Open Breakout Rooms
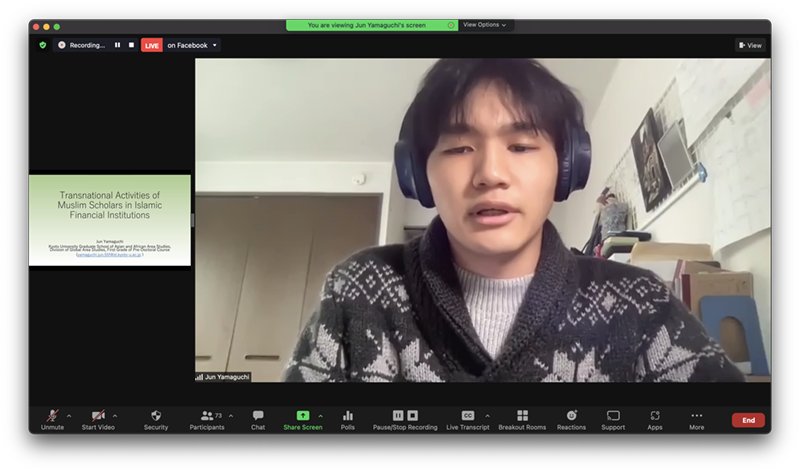Image resolution: width=800 pixels, height=472 pixels. [522, 417]
